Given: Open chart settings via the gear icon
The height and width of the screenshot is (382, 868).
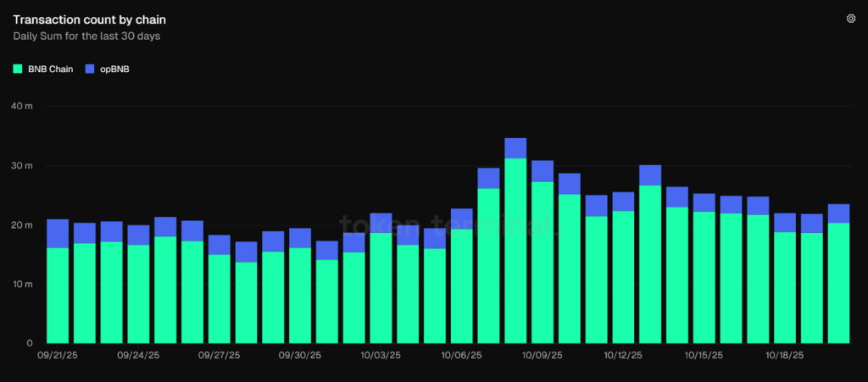Looking at the screenshot, I should point(851,19).
